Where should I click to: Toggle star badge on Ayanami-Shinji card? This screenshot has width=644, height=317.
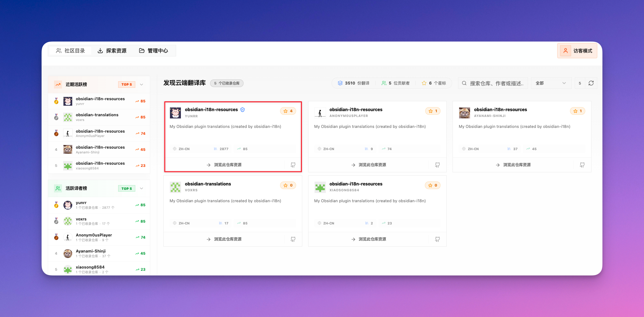click(577, 111)
